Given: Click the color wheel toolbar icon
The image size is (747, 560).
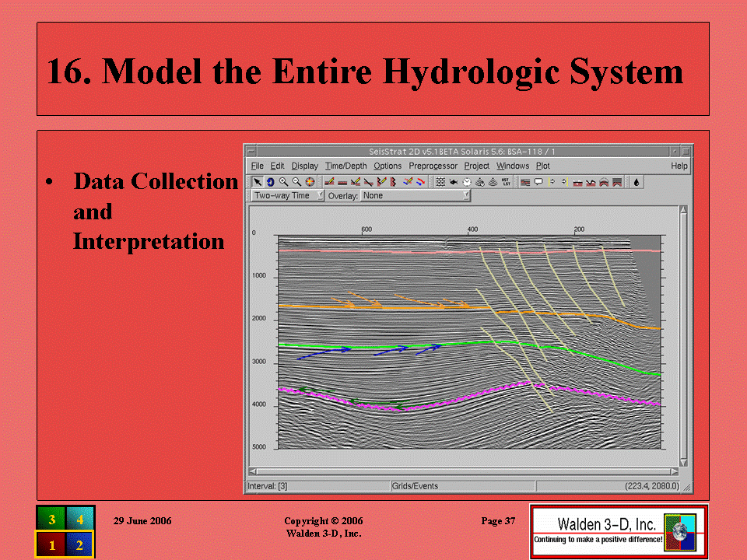Looking at the screenshot, I should [x=310, y=182].
